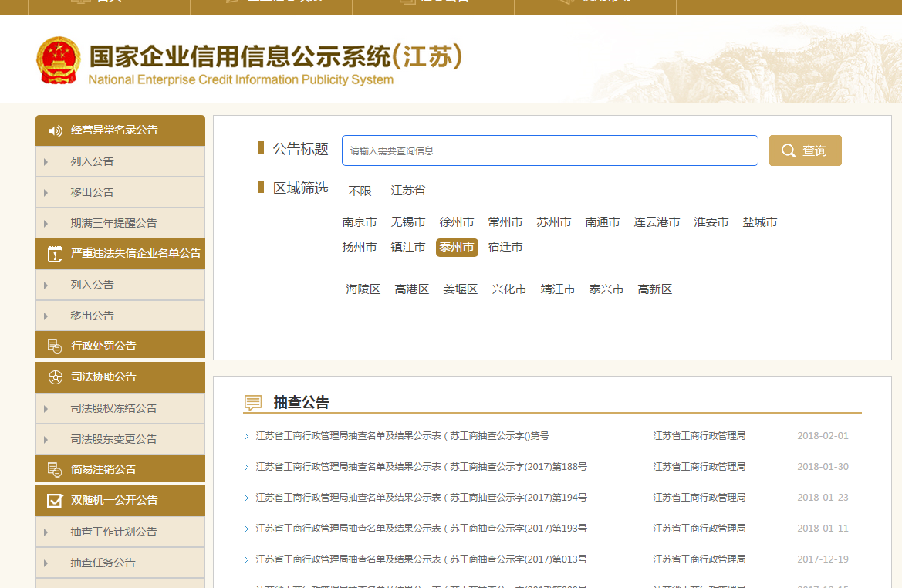
Task: Filter by 淮安市
Action: (x=711, y=222)
